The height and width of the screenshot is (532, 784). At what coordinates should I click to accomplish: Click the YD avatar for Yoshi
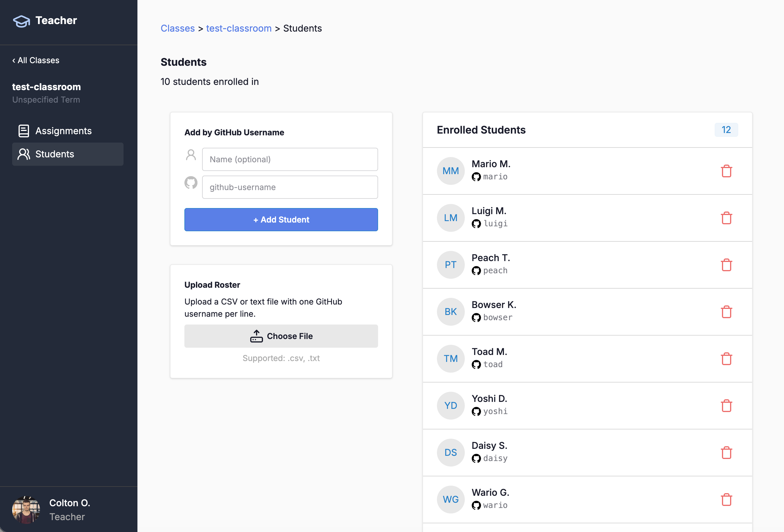coord(451,406)
